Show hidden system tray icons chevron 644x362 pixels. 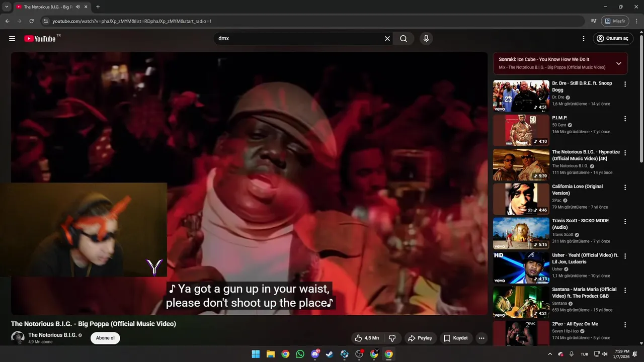click(x=550, y=354)
